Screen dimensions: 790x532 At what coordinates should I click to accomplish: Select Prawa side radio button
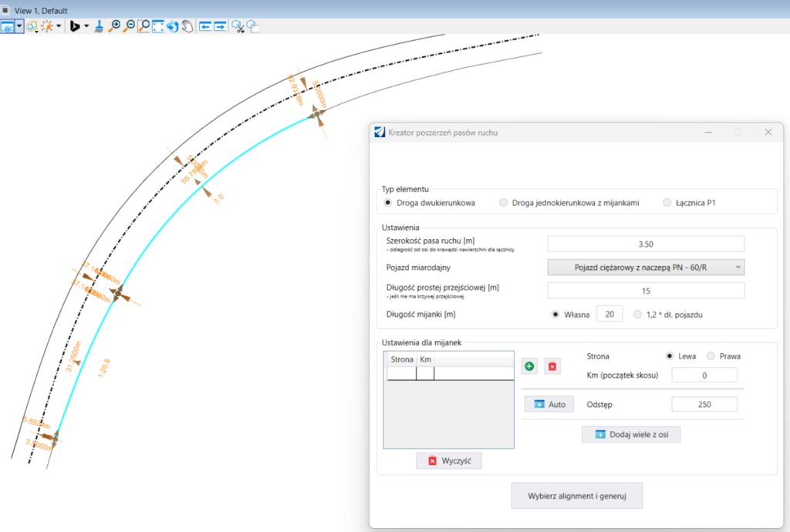(x=711, y=356)
